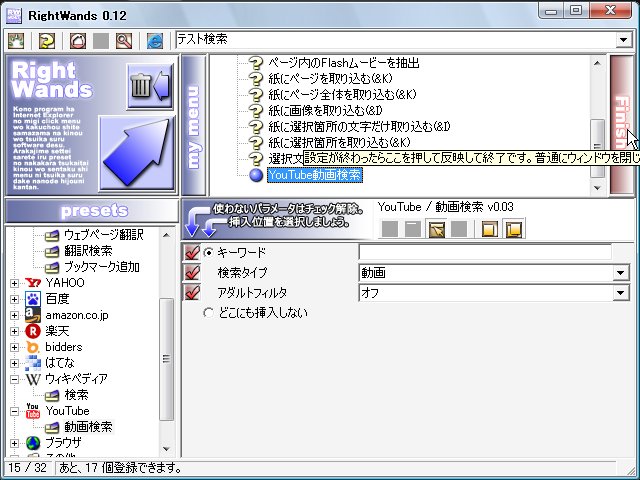Launch Internet Explorer from toolbar icon
The image size is (640, 480).
point(155,41)
